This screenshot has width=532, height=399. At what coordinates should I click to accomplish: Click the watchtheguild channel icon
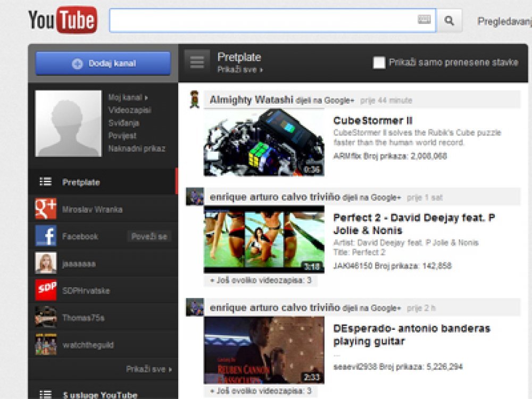(x=46, y=344)
